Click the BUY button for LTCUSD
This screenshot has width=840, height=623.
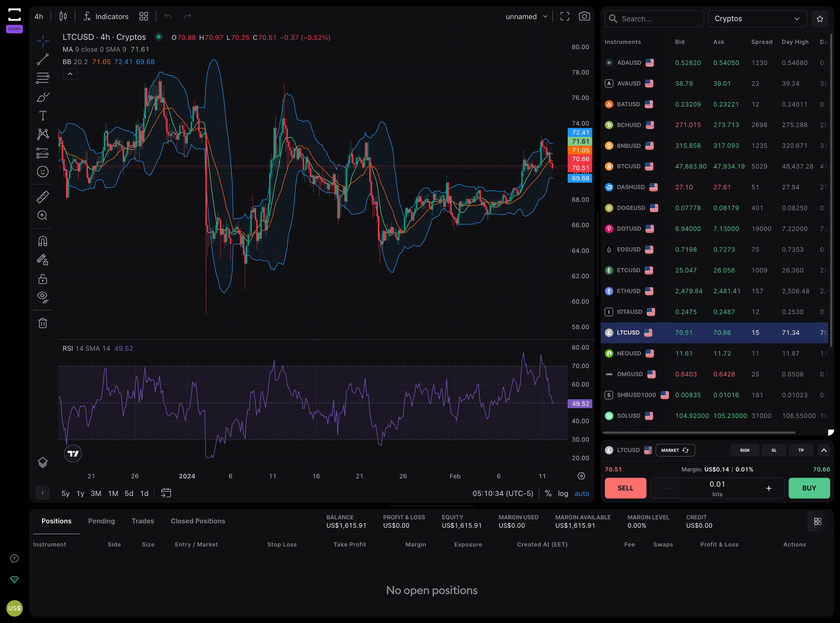tap(809, 488)
